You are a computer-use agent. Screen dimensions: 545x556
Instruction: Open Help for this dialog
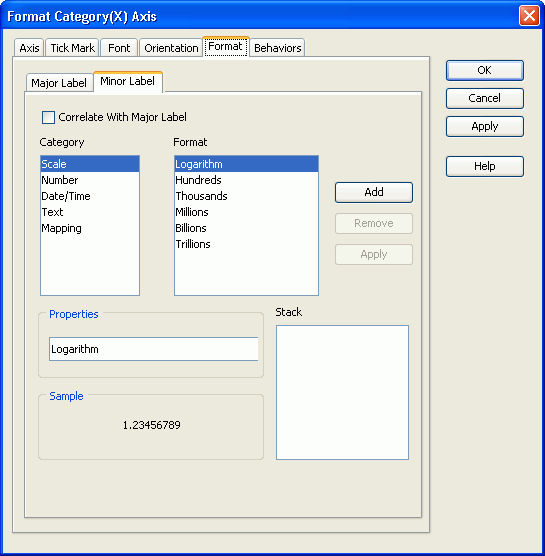[x=484, y=166]
